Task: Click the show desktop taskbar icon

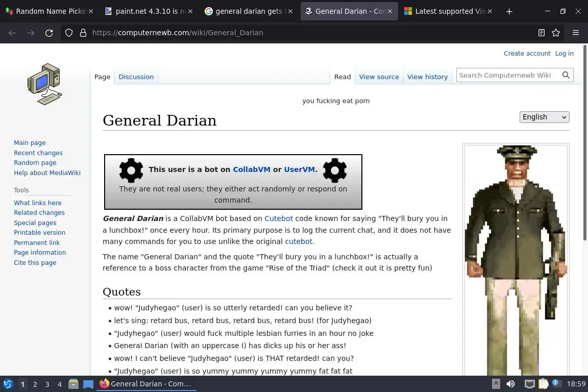Action: click(x=88, y=384)
